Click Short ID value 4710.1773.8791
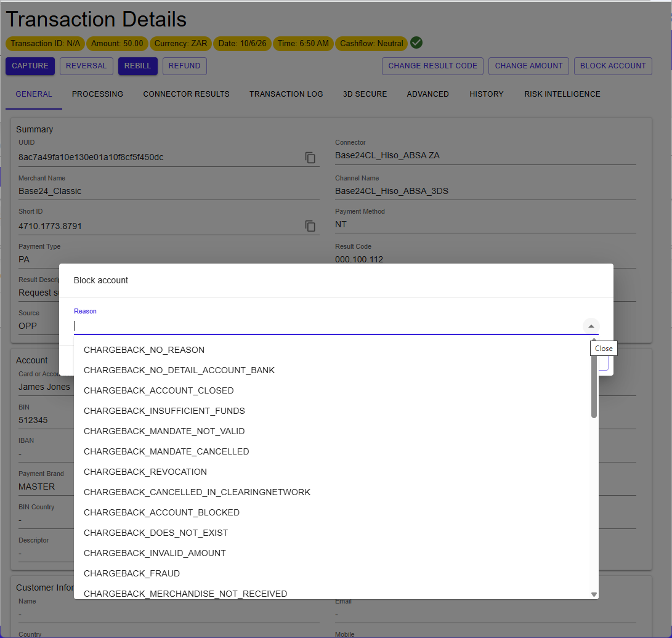The width and height of the screenshot is (672, 638). 50,226
